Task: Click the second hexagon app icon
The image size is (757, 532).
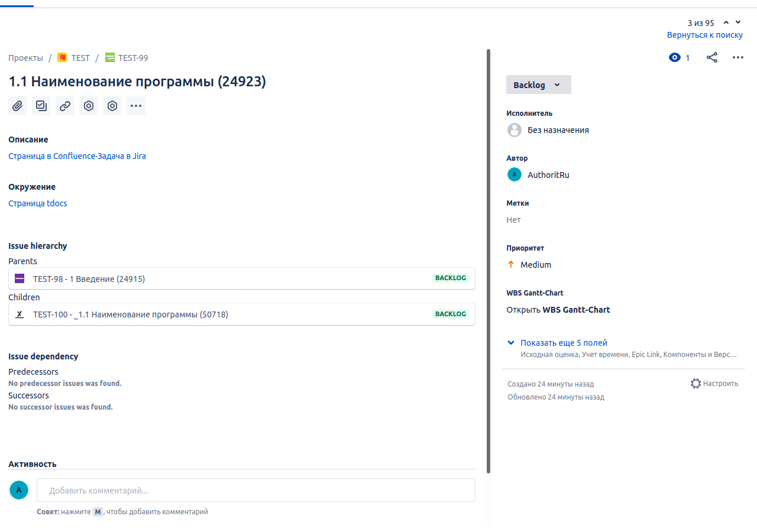Action: (x=112, y=106)
